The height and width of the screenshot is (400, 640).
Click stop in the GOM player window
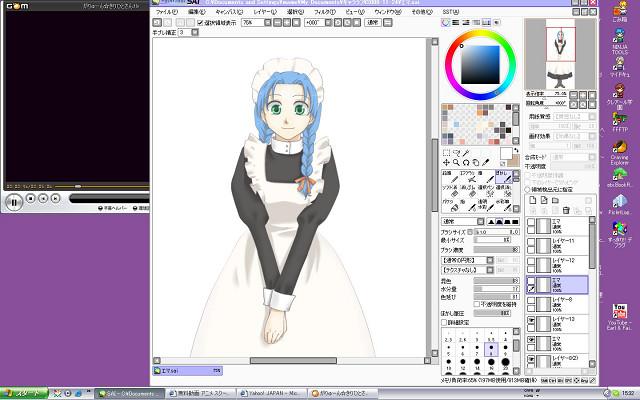click(x=30, y=198)
